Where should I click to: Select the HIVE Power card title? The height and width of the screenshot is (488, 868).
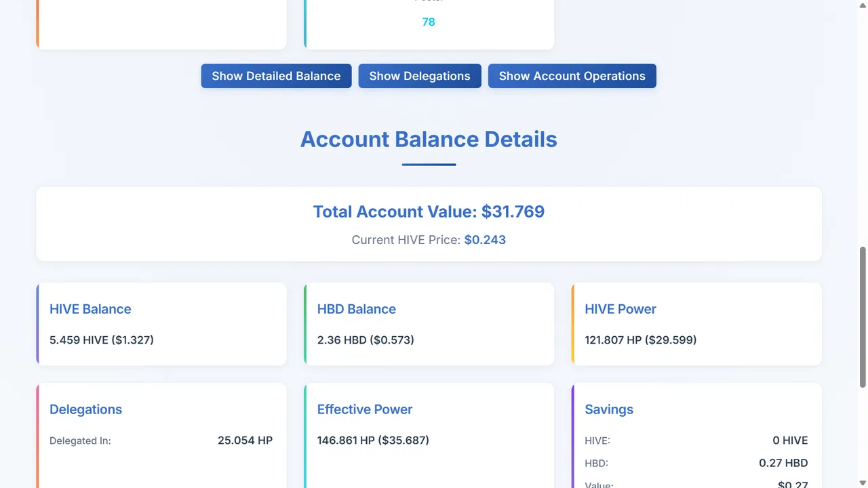(620, 309)
